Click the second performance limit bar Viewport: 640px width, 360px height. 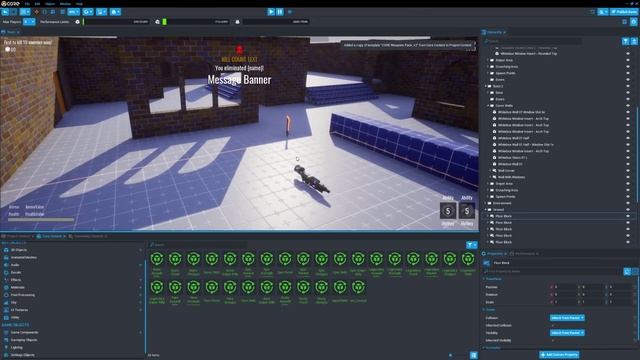[196, 22]
